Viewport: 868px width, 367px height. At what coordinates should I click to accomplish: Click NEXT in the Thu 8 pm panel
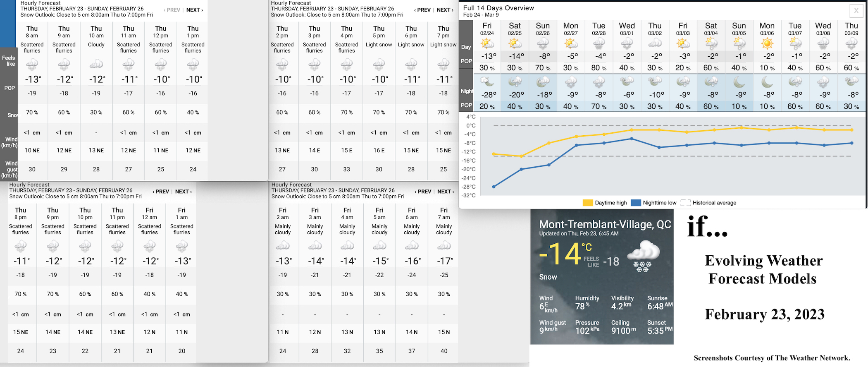(183, 192)
